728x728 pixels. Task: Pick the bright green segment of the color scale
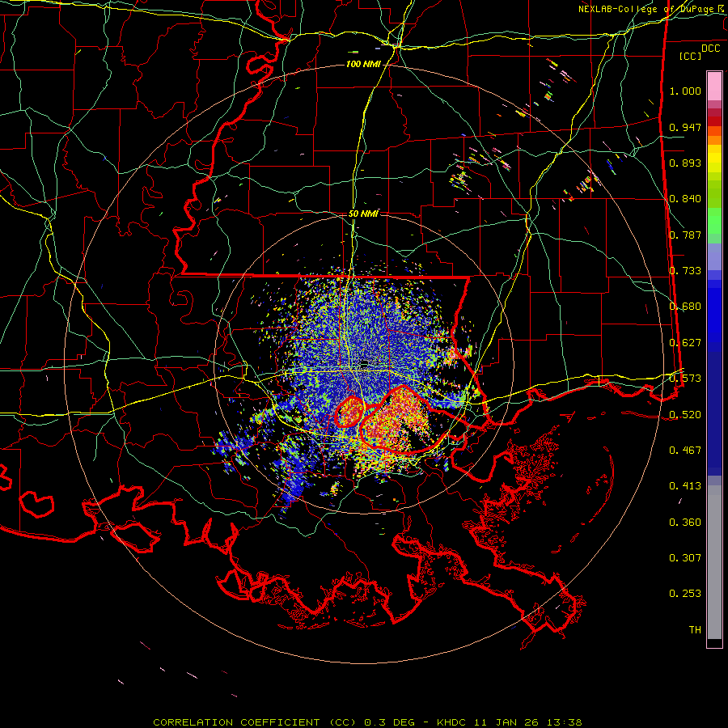click(x=714, y=221)
